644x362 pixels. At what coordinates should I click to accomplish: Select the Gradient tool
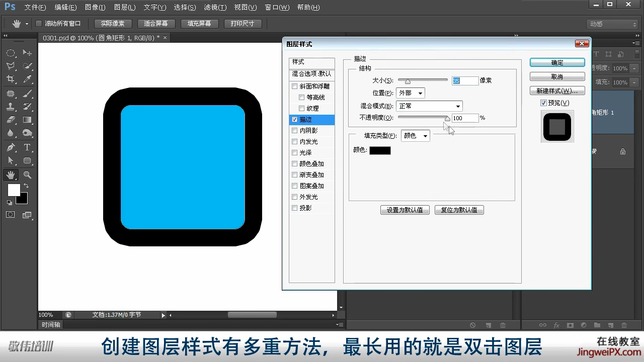point(28,120)
